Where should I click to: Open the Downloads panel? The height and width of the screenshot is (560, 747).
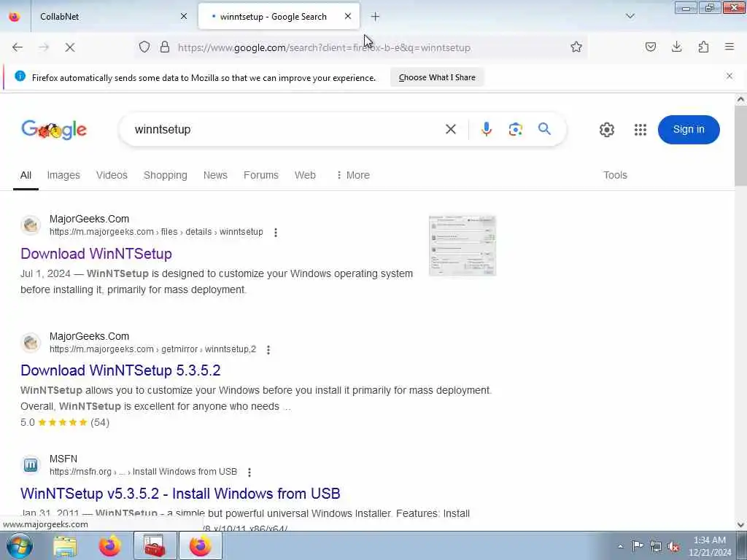676,47
